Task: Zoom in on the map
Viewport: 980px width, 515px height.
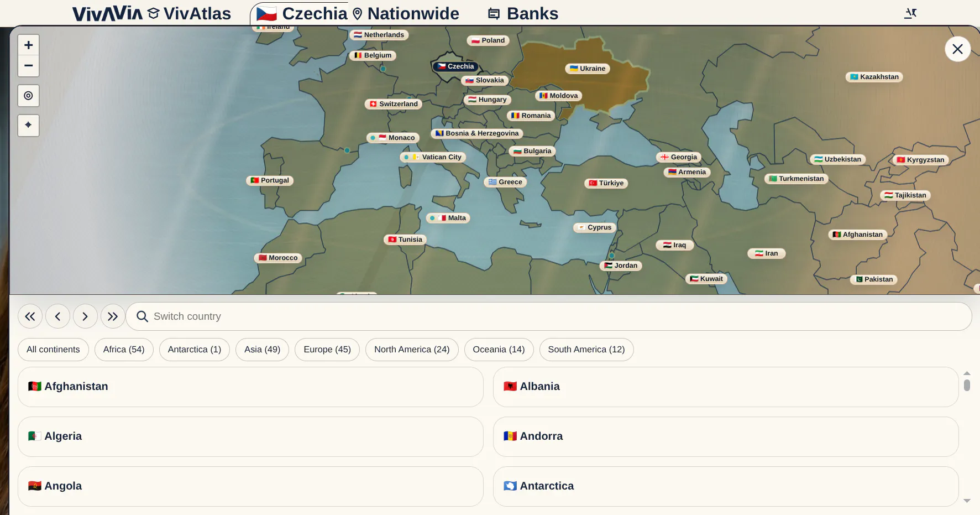Action: [28, 45]
